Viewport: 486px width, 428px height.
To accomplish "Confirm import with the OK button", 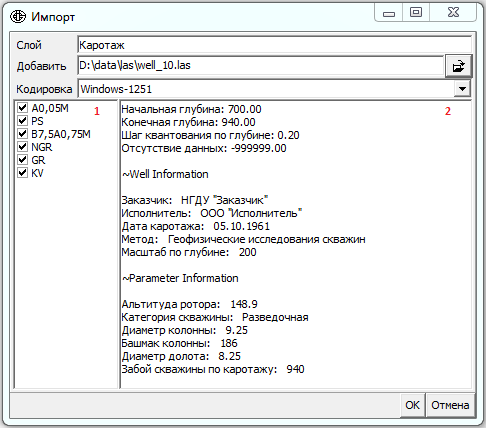I will [x=412, y=405].
